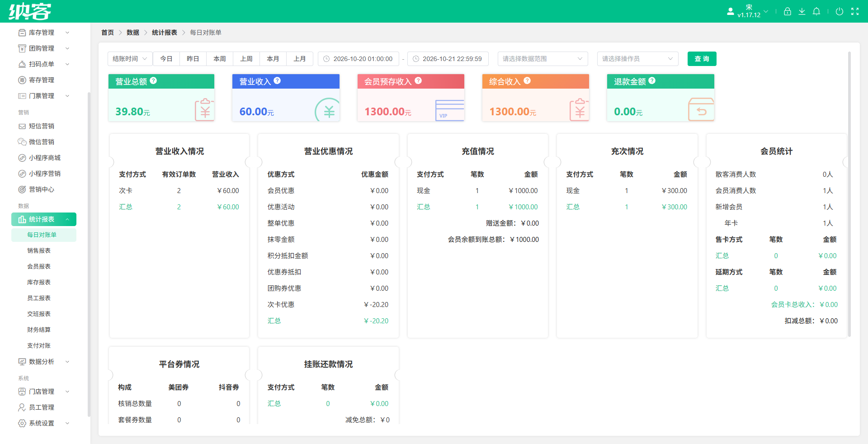The image size is (868, 444).
Task: Open the 结账时间 dropdown
Action: [x=130, y=59]
